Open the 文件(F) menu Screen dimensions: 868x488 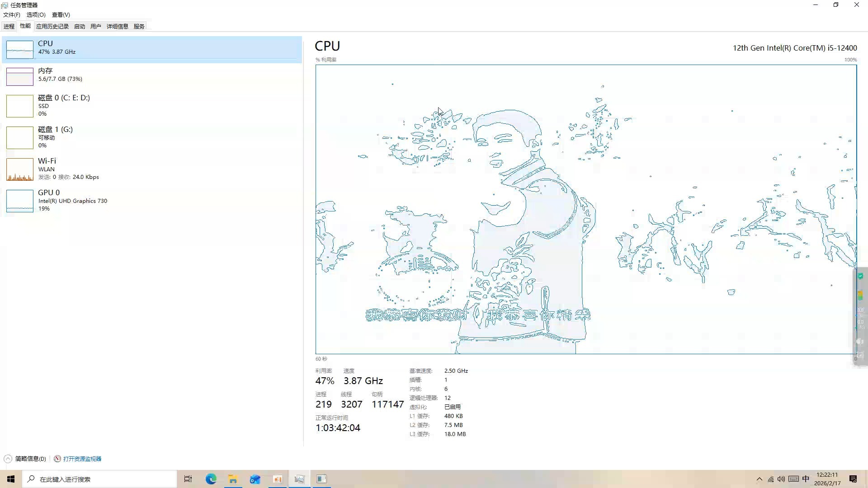12,15
